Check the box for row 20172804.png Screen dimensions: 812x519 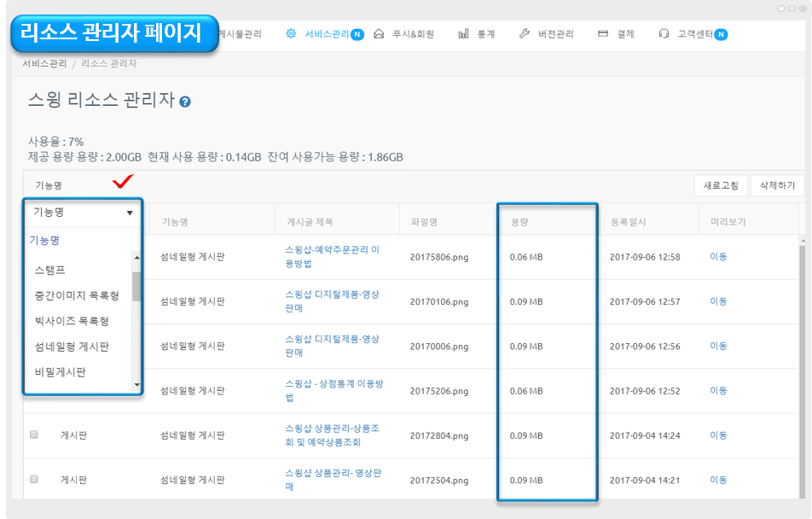34,434
